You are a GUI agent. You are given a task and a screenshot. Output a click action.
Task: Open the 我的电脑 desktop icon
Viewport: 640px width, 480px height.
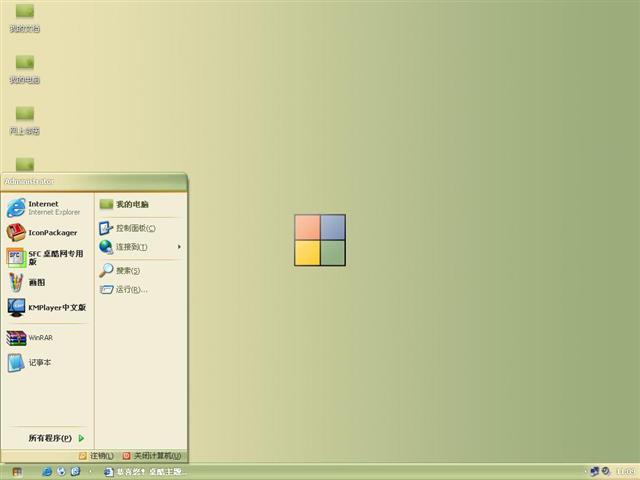pyautogui.click(x=24, y=69)
